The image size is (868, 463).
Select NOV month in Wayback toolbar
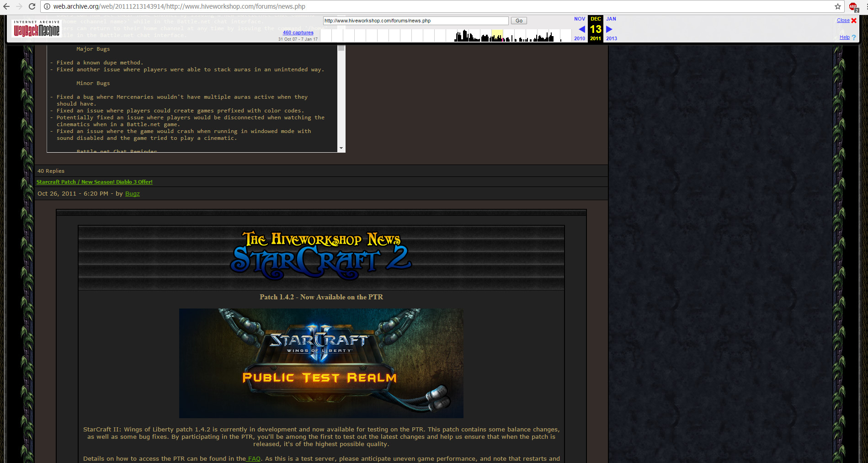pos(580,19)
